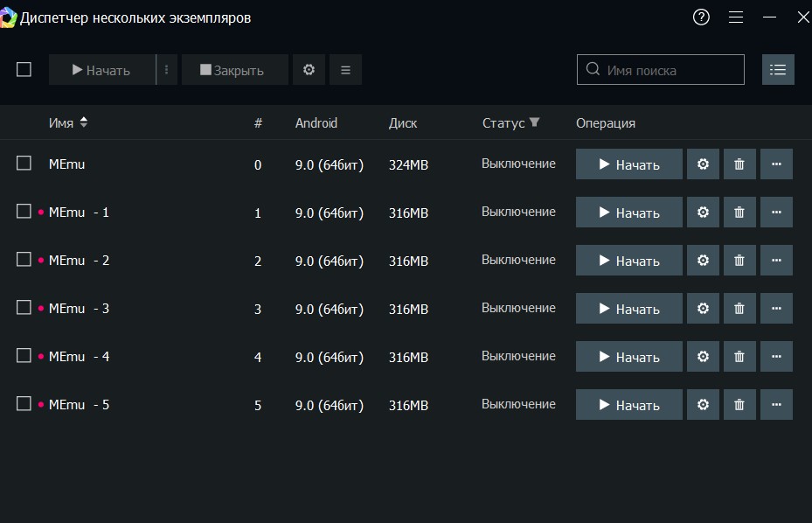Open the title bar hamburger menu

pyautogui.click(x=736, y=17)
